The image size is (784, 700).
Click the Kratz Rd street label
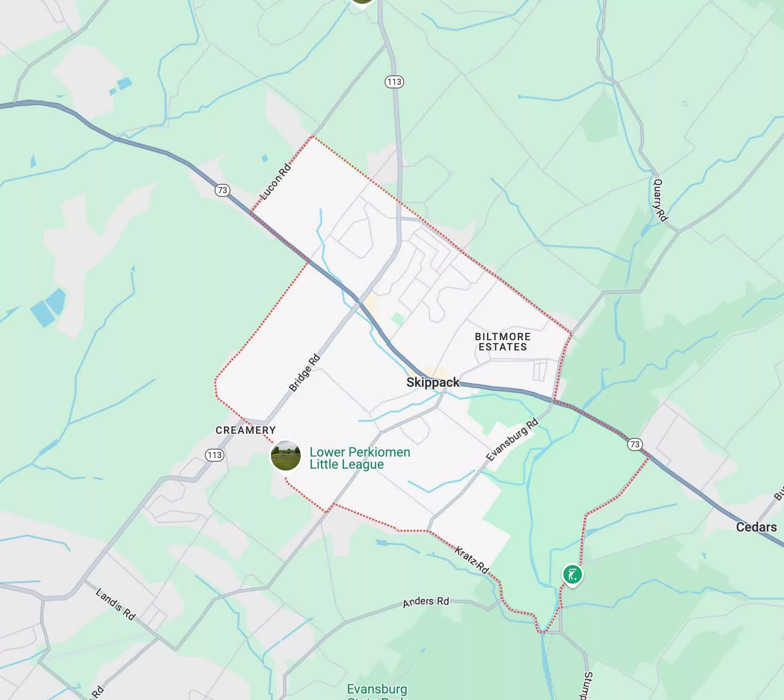(x=472, y=560)
